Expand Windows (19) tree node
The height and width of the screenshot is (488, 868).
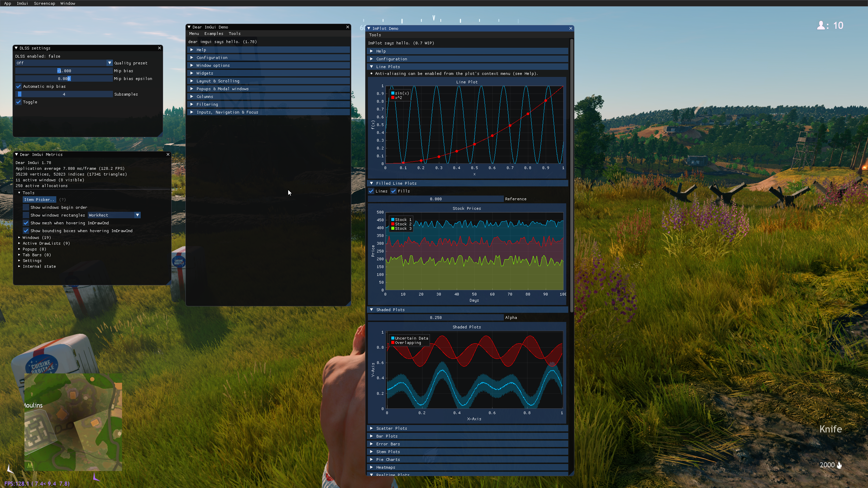(19, 238)
